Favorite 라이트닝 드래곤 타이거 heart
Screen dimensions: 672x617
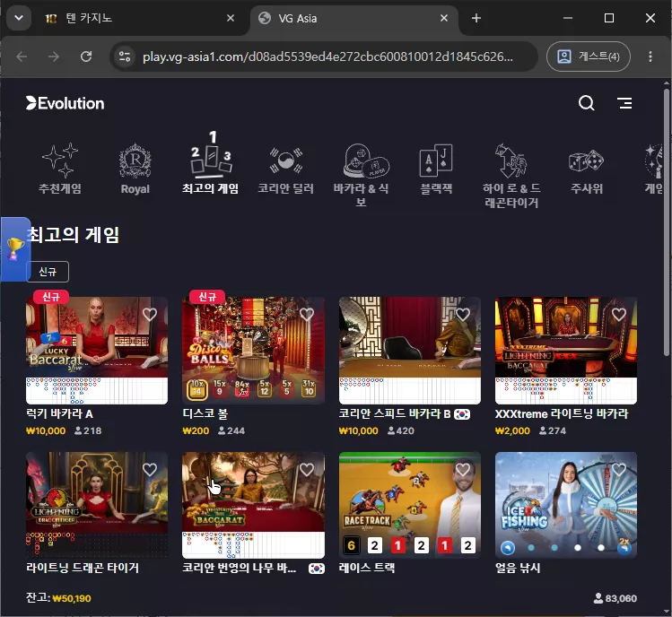[x=150, y=470]
